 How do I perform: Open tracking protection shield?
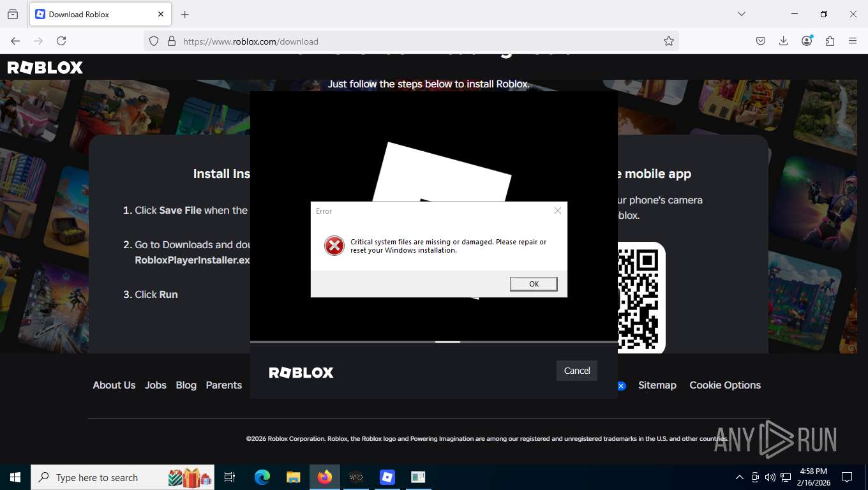(x=154, y=41)
